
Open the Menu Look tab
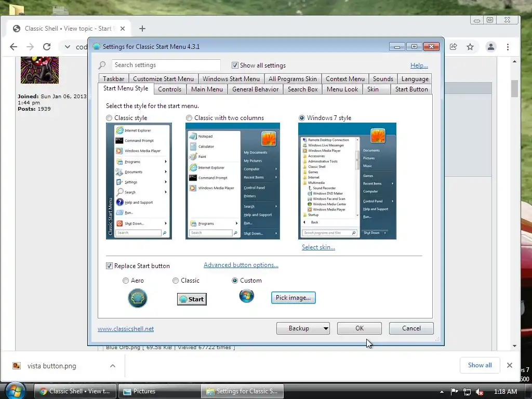click(x=342, y=89)
